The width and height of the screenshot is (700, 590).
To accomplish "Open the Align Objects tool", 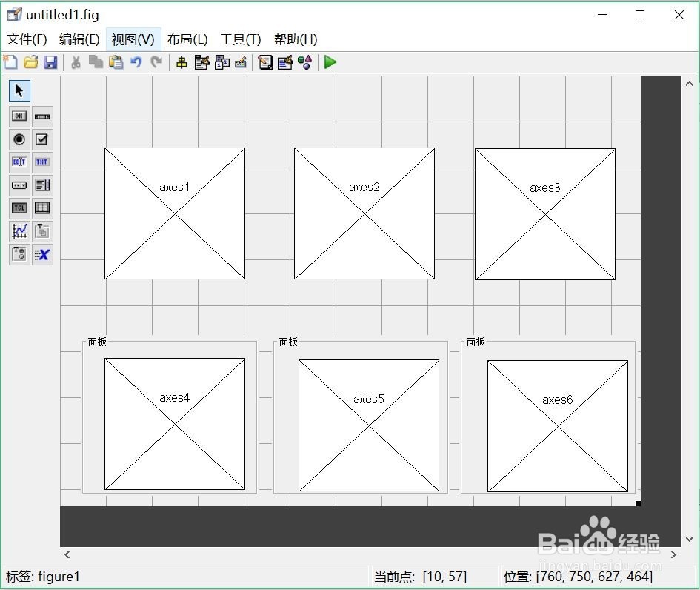I will 181,62.
